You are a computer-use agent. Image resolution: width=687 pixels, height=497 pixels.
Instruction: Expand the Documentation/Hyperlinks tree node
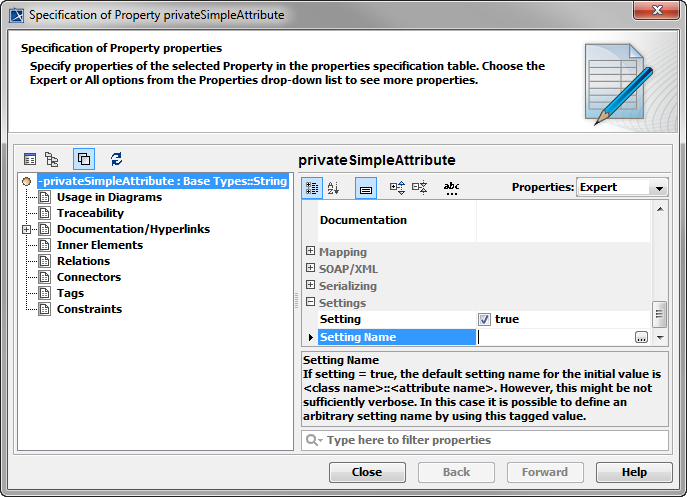[25, 229]
